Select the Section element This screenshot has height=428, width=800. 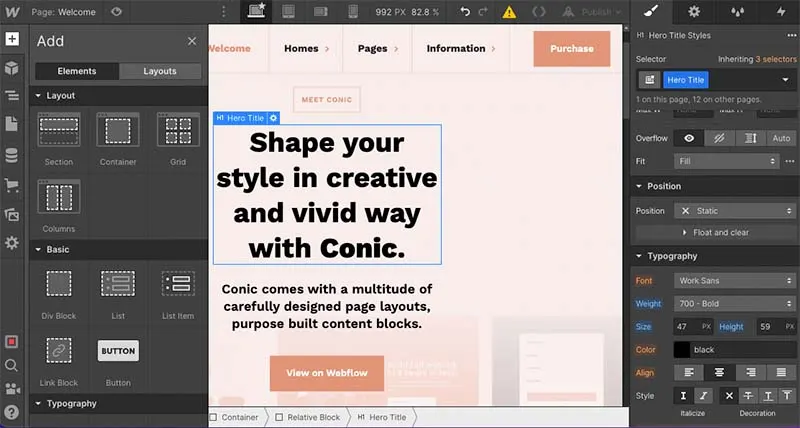click(59, 139)
